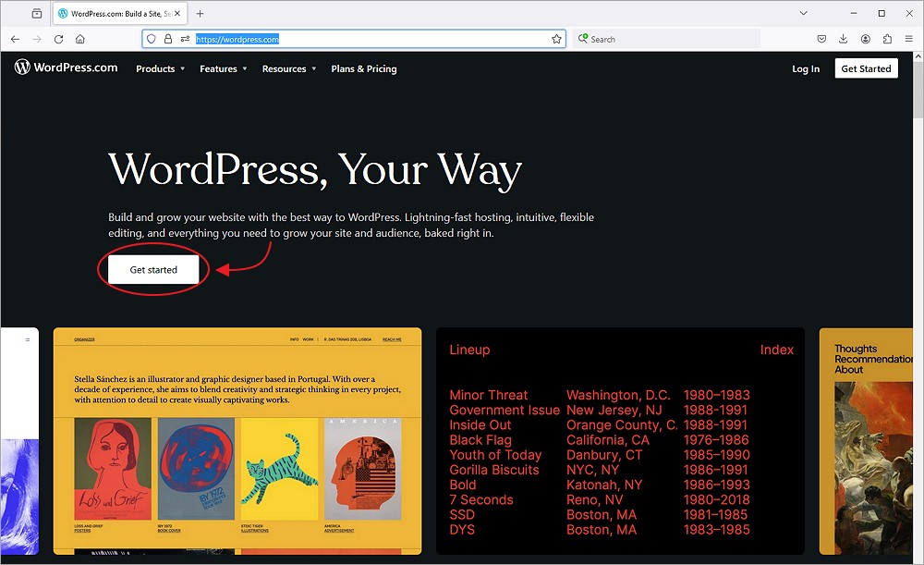Click the Firefox View icon beside tabs
Image resolution: width=924 pixels, height=565 pixels.
tap(37, 13)
